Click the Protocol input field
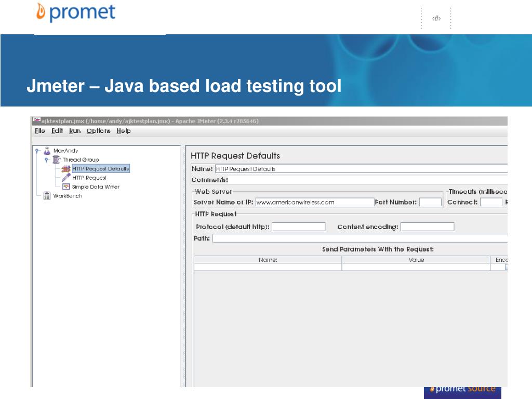 point(299,227)
